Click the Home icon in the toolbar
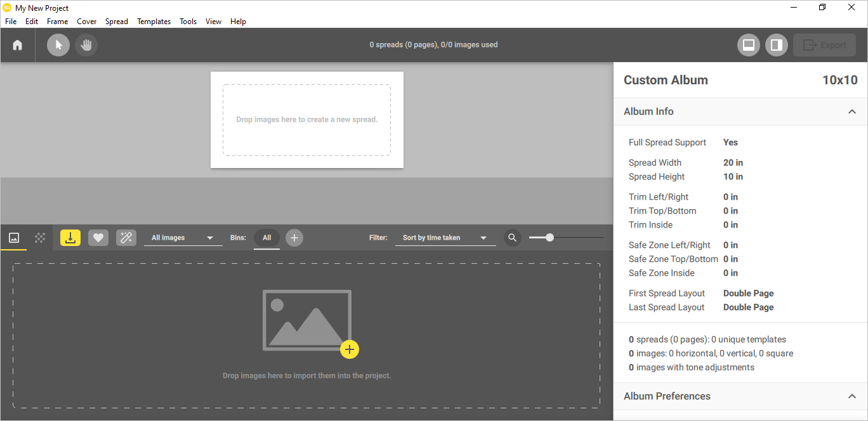The image size is (868, 421). (17, 44)
